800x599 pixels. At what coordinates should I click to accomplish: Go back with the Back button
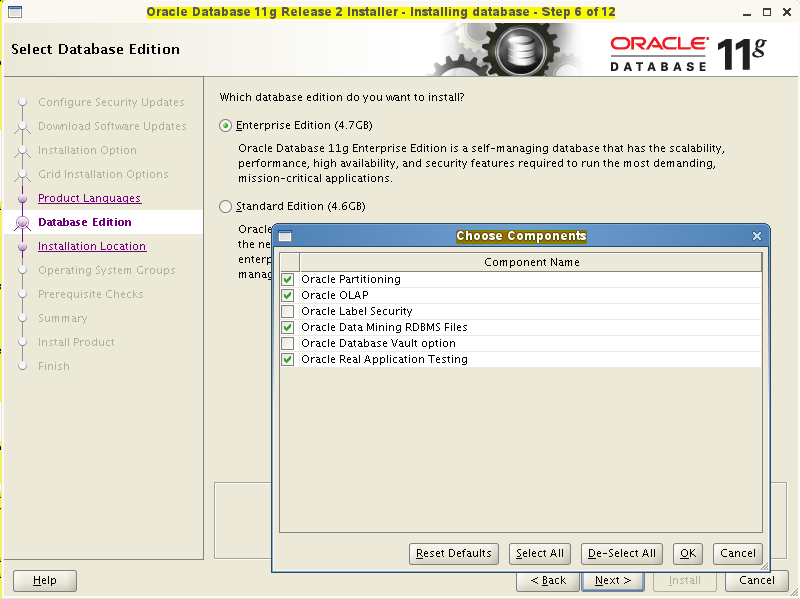point(548,580)
